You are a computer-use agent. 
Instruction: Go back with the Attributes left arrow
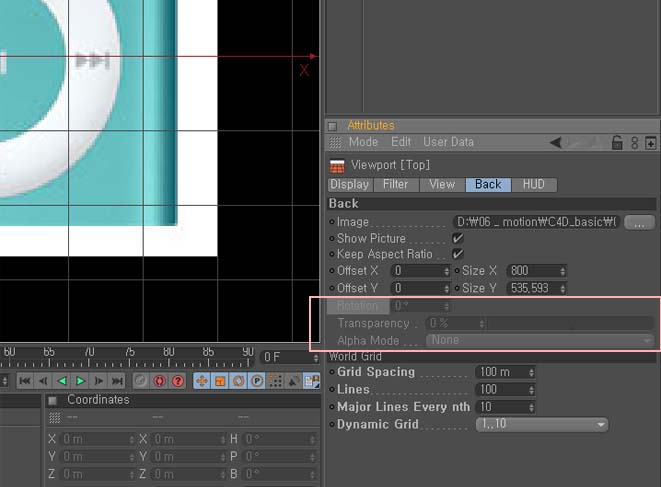click(x=556, y=143)
